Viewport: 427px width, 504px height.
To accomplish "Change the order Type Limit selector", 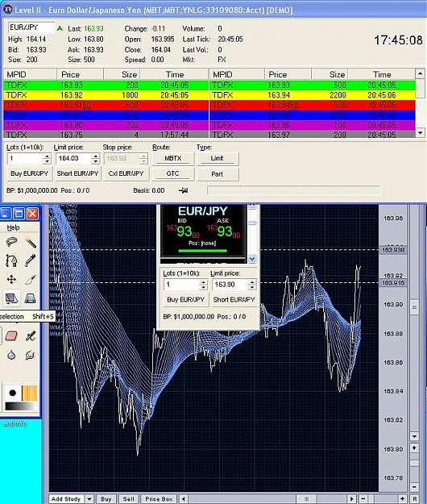I will (x=218, y=159).
